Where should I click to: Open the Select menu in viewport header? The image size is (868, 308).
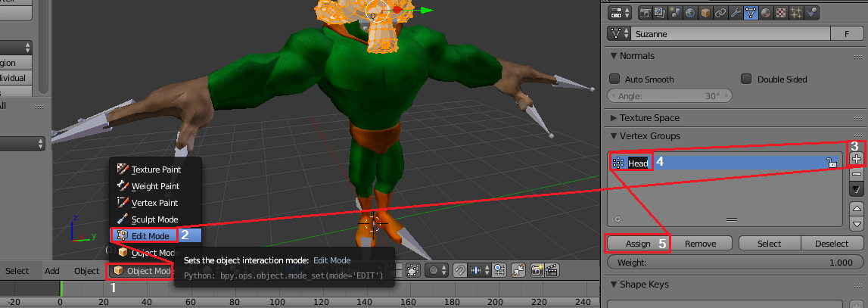17,271
